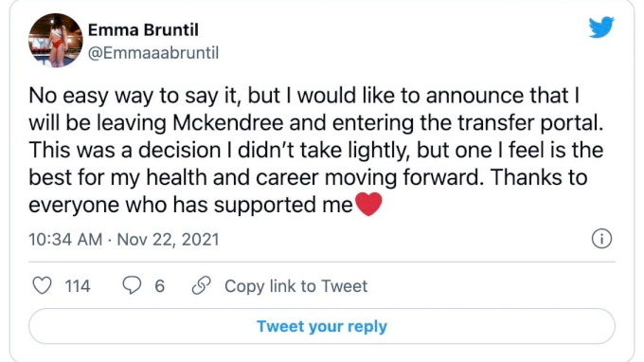The image size is (644, 362).
Task: Open Emma Bruntil's profile picture
Action: coord(56,40)
